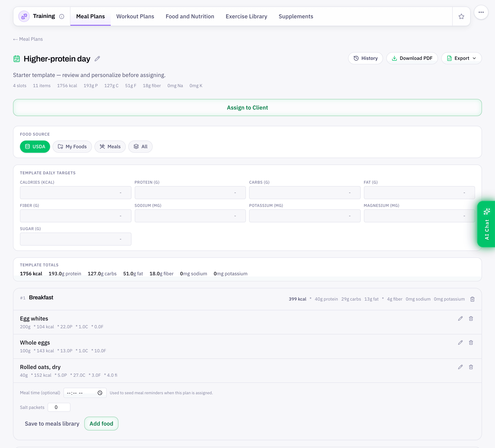The width and height of the screenshot is (495, 448).
Task: Open the three-dots more menu
Action: (x=481, y=12)
